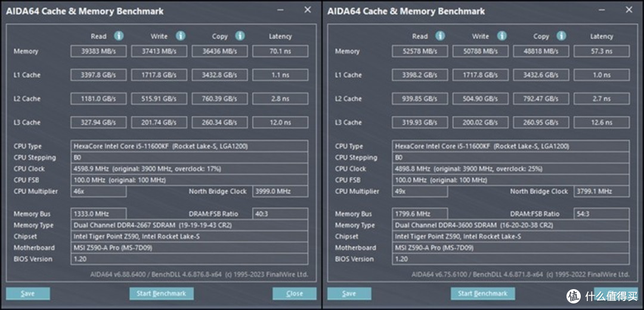This screenshot has width=644, height=310.
Task: Click CPU FSB field in right window
Action: click(x=510, y=180)
